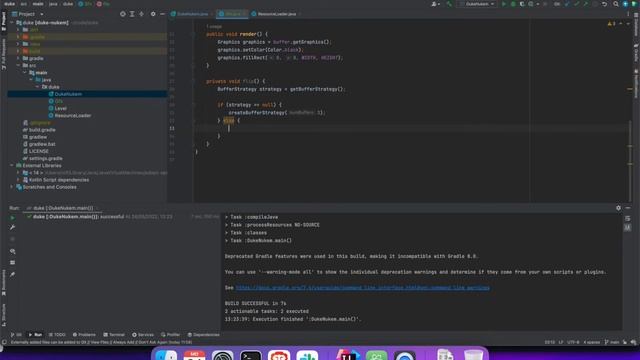Switch to DukeNukem.java editor tab
The width and height of the screenshot is (640, 360).
click(192, 14)
